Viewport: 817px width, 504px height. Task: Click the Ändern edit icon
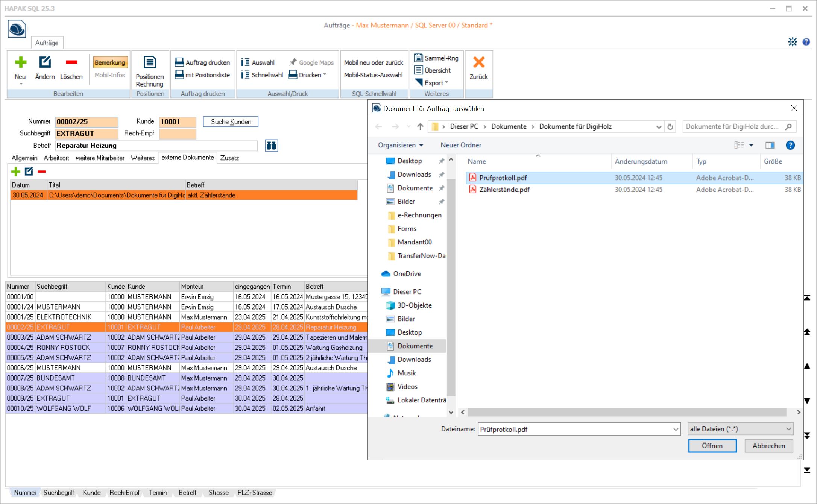[45, 62]
